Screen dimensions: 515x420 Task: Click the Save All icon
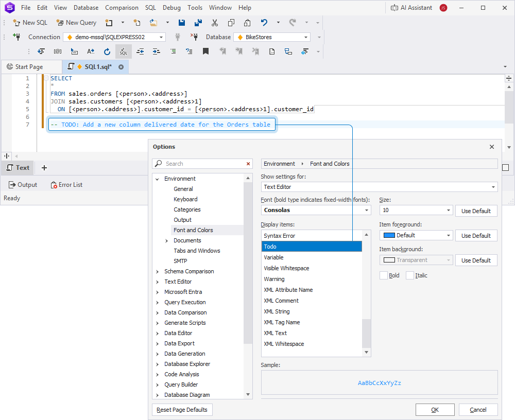(198, 23)
